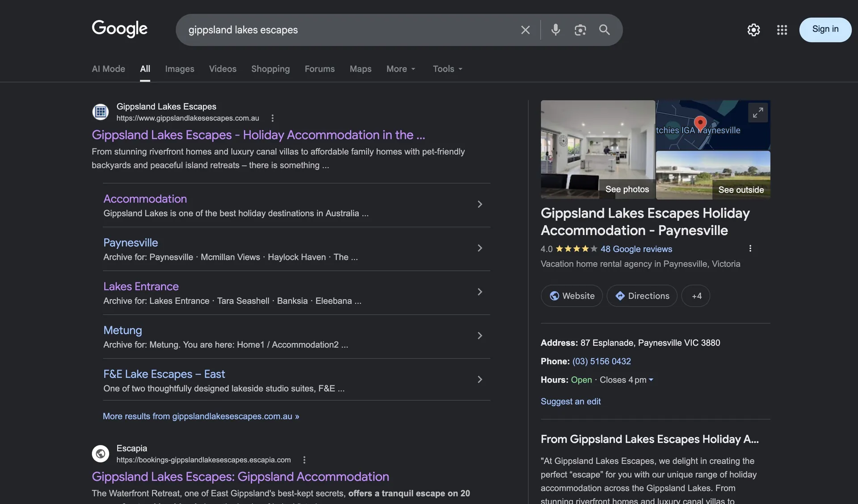Open See outside street view thumbnail

pyautogui.click(x=713, y=175)
